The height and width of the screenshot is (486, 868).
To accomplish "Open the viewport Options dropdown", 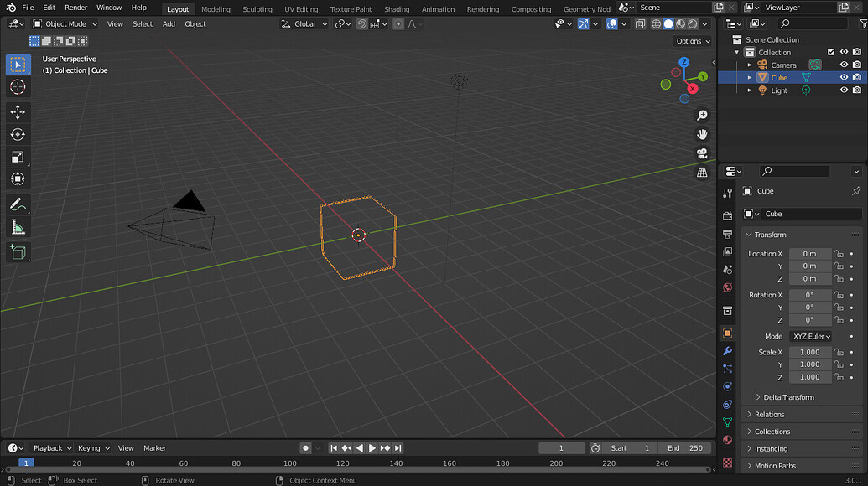I will pyautogui.click(x=693, y=41).
